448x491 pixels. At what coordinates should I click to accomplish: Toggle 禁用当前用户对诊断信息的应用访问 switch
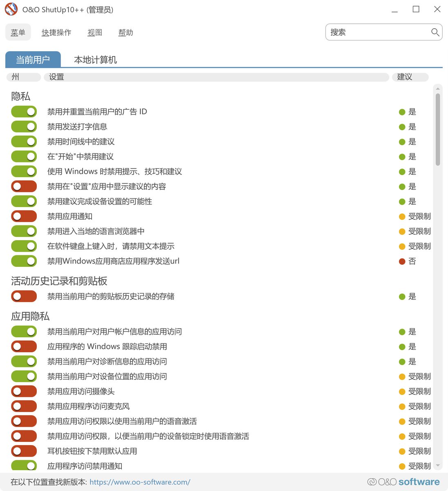24,361
